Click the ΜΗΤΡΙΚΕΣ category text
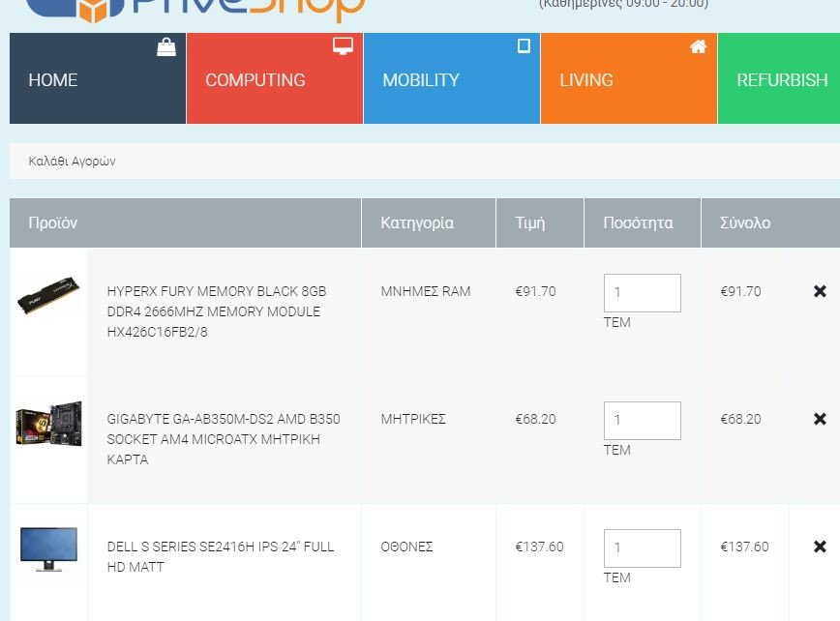 [x=413, y=419]
